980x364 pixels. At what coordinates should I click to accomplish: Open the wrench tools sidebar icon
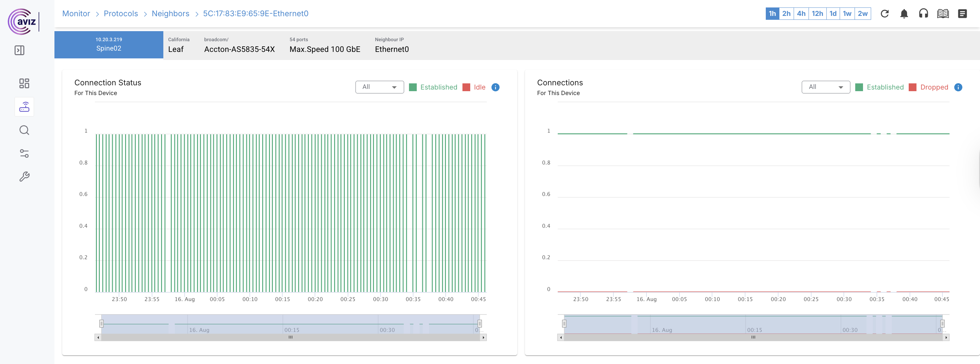tap(24, 177)
